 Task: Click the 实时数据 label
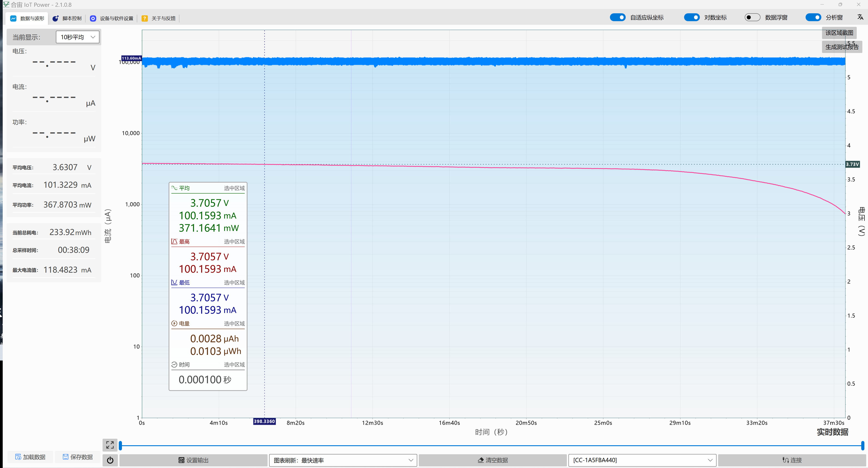click(x=832, y=432)
